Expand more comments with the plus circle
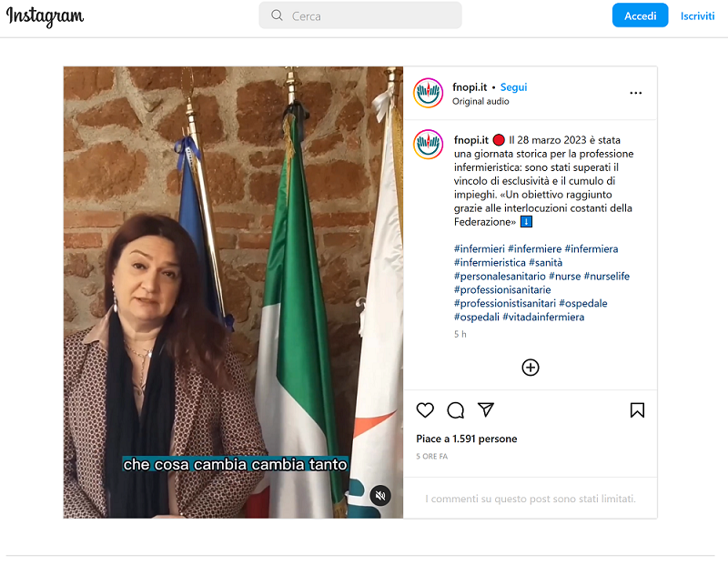 click(531, 368)
